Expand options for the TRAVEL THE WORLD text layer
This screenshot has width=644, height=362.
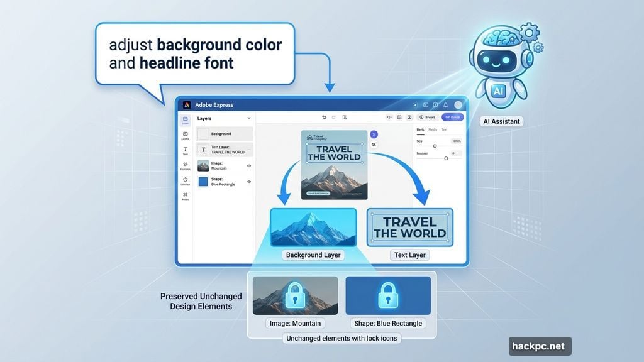[249, 149]
